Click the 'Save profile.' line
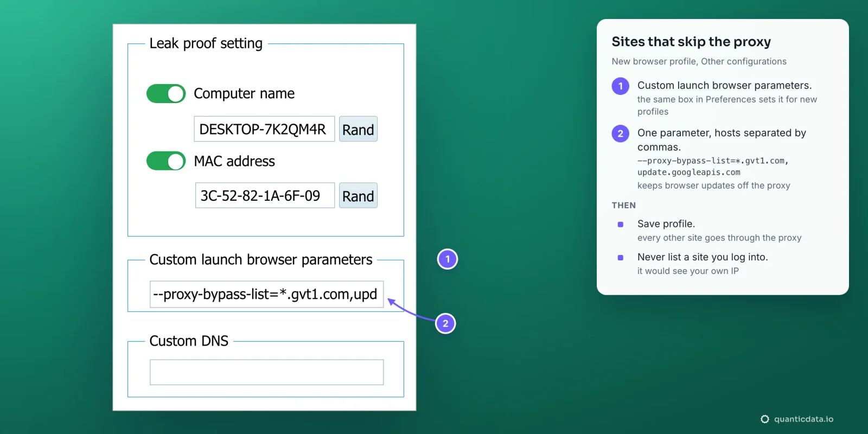Image resolution: width=868 pixels, height=434 pixels. tap(666, 224)
